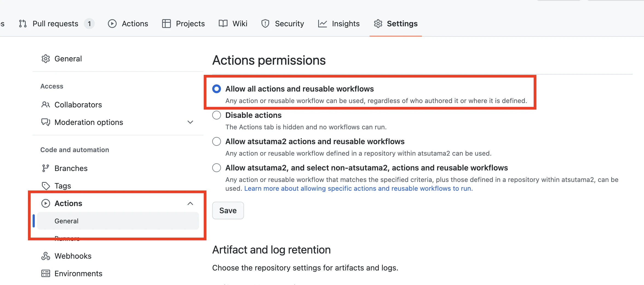The width and height of the screenshot is (644, 285).
Task: Click the Actions play icon in top navigation
Action: [112, 24]
